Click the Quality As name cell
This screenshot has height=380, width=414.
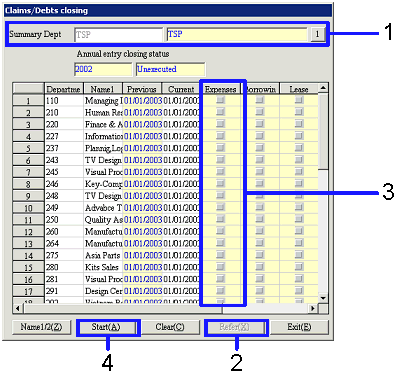[x=103, y=220]
